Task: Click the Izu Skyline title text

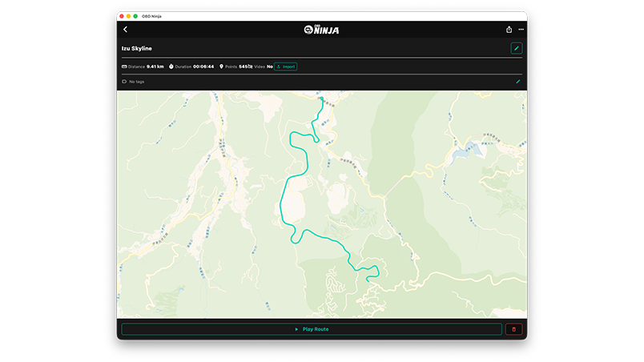Action: tap(137, 48)
